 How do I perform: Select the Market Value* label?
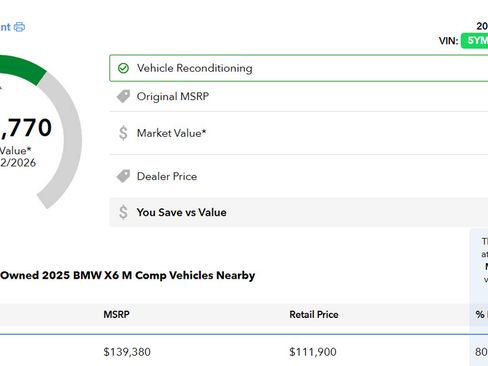[x=171, y=133]
